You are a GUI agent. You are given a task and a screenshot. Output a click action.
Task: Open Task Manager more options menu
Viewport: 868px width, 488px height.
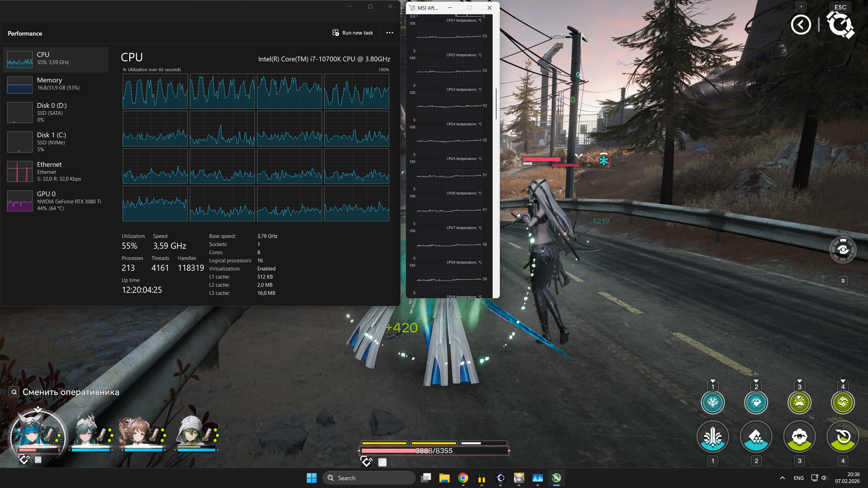[390, 33]
